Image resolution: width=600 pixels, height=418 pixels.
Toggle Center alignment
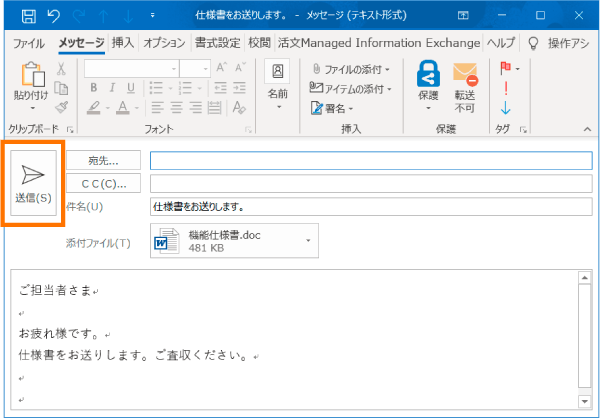[176, 108]
